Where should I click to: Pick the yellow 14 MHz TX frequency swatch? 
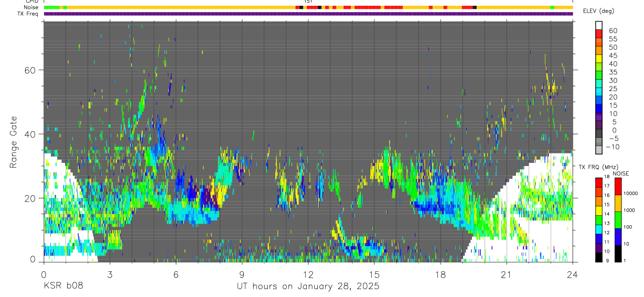coord(599,211)
